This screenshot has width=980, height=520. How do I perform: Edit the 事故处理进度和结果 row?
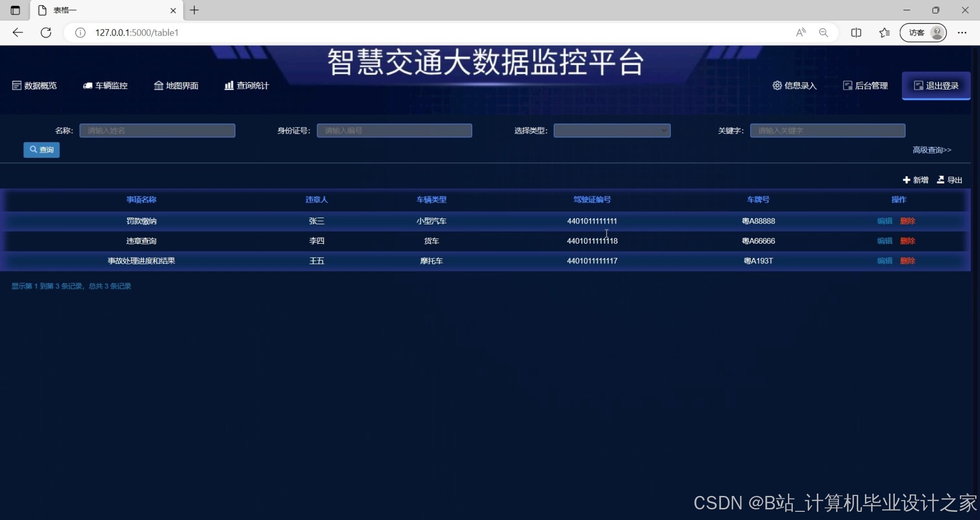coord(885,260)
